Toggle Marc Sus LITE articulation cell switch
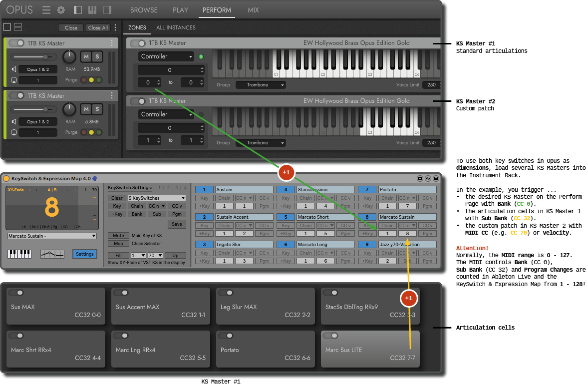Screen dimensions: 588x386 [x=331, y=336]
